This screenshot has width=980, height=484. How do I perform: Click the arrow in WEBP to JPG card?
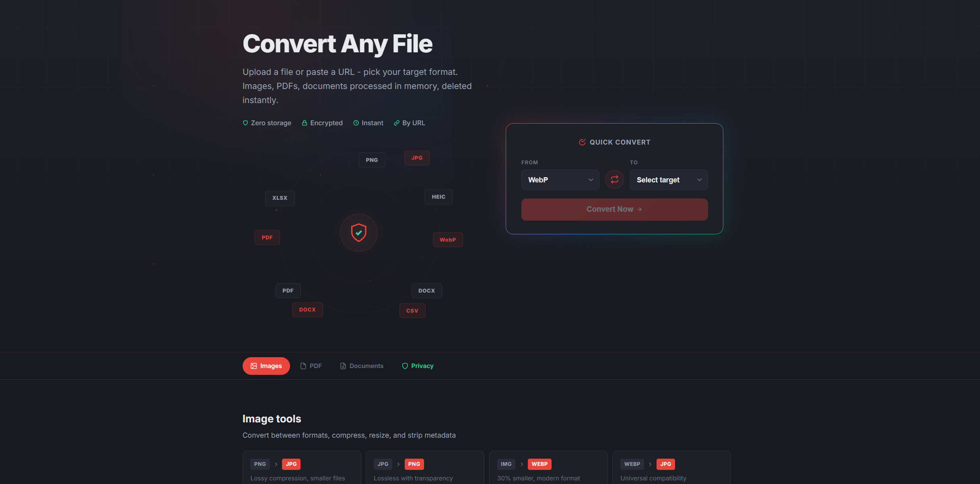pos(650,464)
